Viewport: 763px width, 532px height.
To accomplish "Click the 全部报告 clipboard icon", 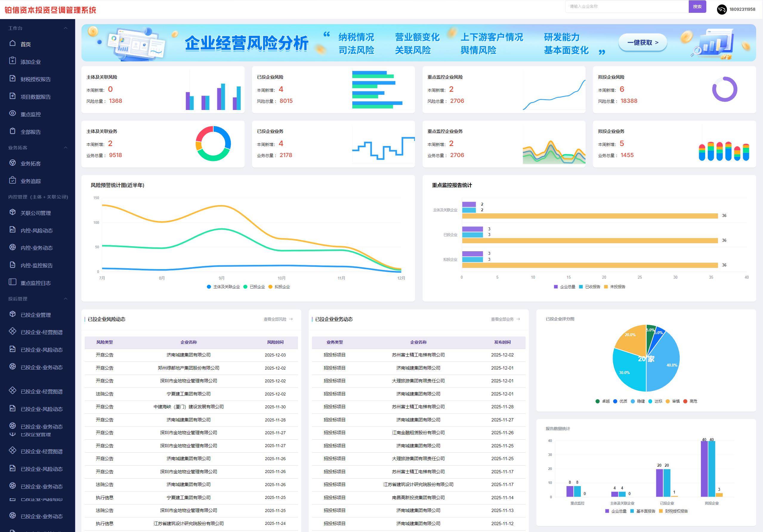I will pos(13,131).
